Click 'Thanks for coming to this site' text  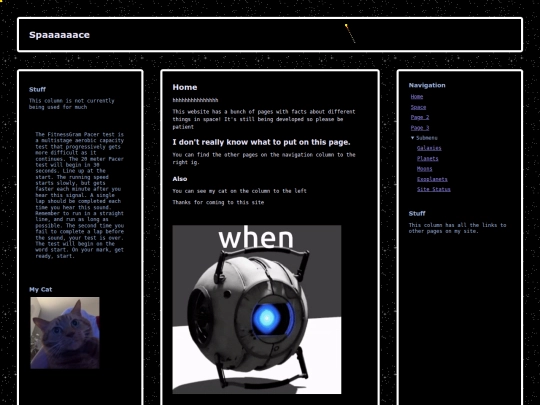[x=218, y=202]
